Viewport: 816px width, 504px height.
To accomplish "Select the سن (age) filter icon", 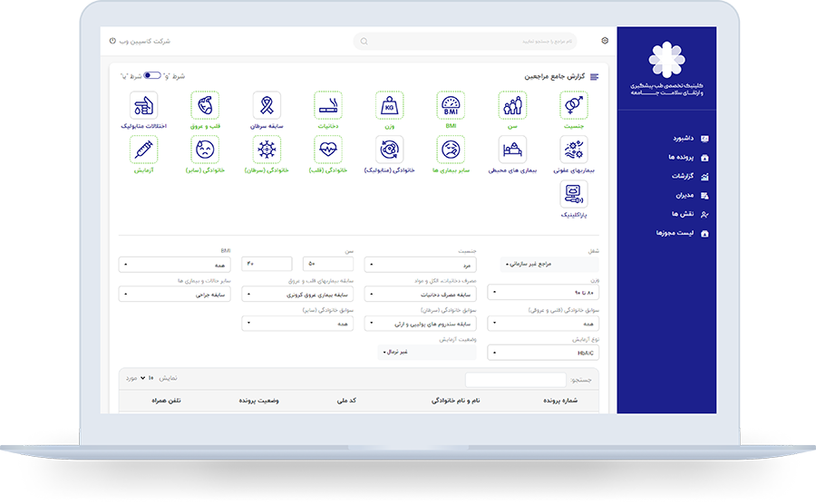I will [x=512, y=105].
